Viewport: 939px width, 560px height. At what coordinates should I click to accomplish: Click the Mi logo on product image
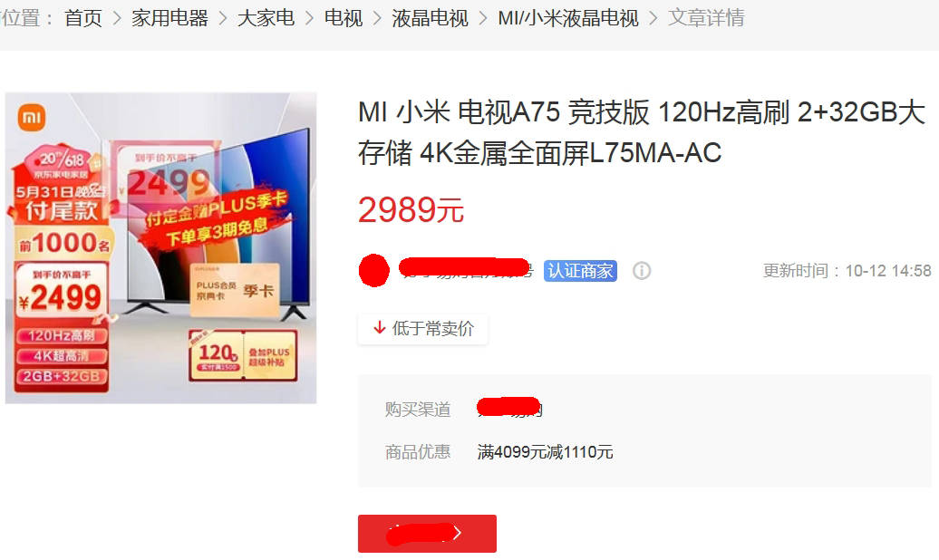click(x=32, y=118)
